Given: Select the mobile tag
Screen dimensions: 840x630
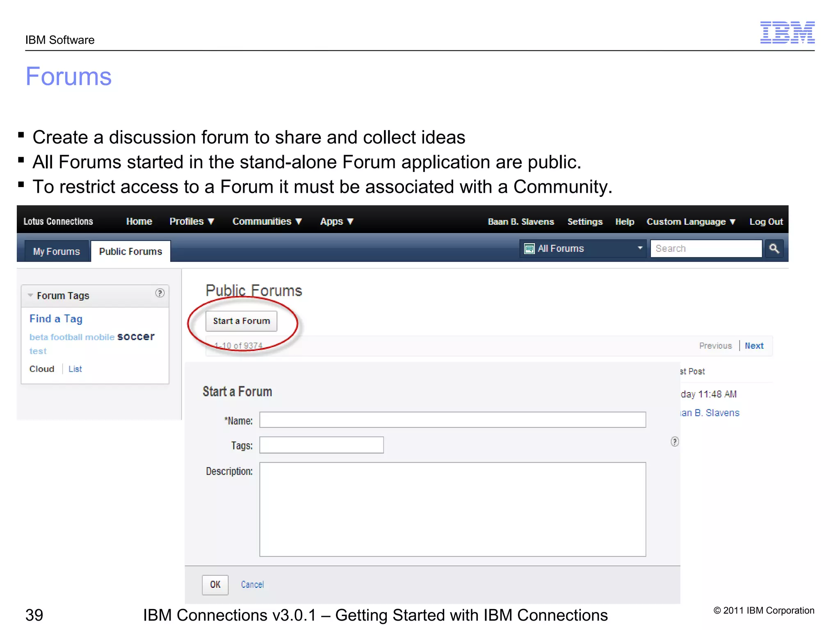Looking at the screenshot, I should (x=100, y=337).
